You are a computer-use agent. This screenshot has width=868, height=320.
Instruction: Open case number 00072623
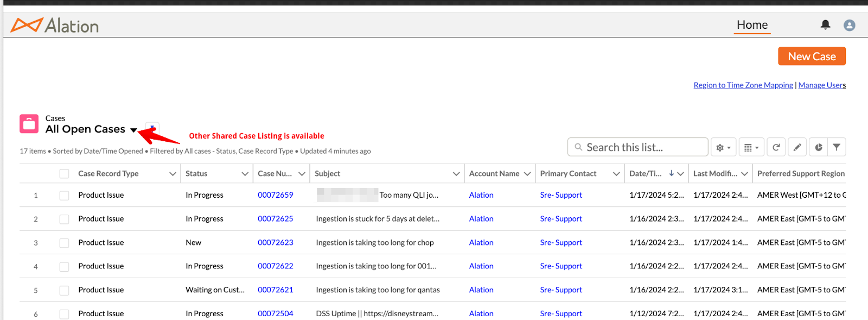(x=275, y=243)
